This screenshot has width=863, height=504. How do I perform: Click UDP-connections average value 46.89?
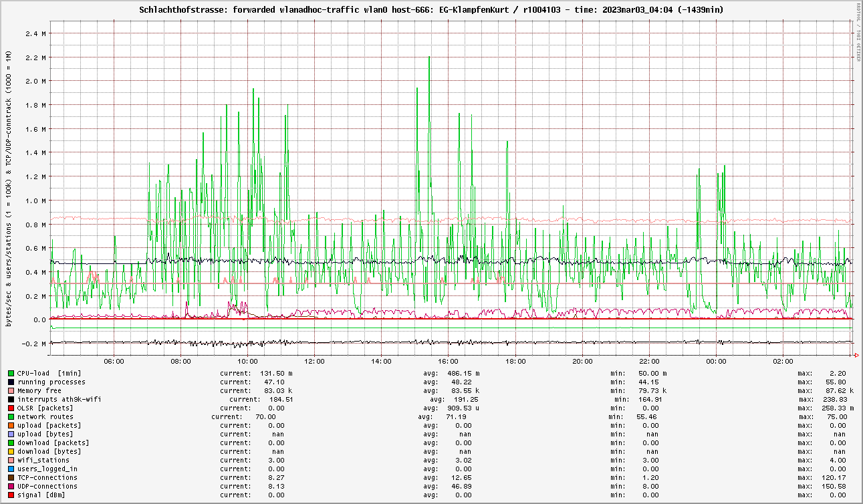tap(462, 487)
